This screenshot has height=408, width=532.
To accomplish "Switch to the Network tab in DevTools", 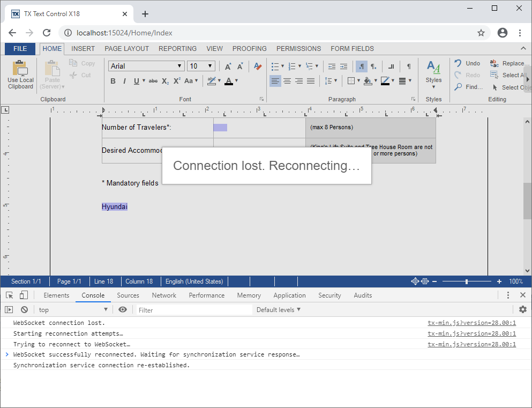I will [x=164, y=295].
